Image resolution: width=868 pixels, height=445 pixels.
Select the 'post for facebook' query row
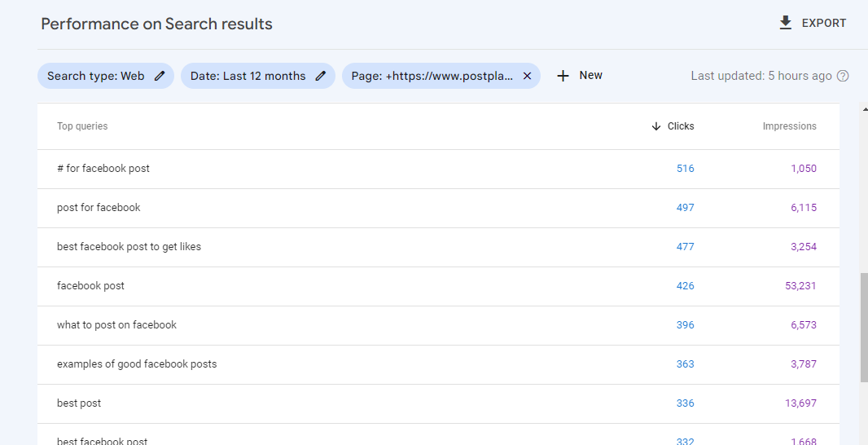coord(438,208)
